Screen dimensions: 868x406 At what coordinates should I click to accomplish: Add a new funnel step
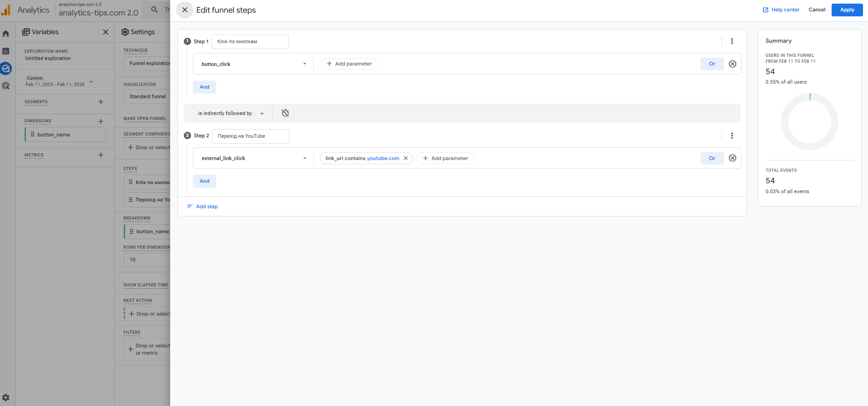202,206
